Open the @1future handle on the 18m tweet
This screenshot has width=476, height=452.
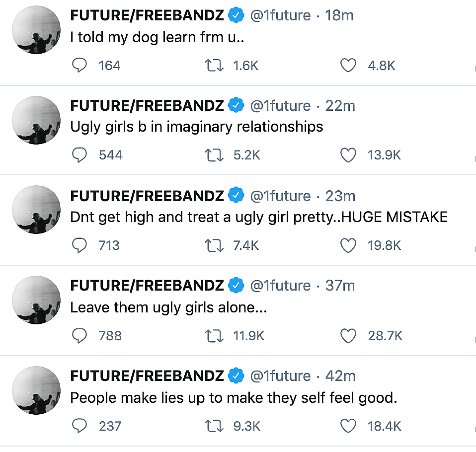[280, 16]
